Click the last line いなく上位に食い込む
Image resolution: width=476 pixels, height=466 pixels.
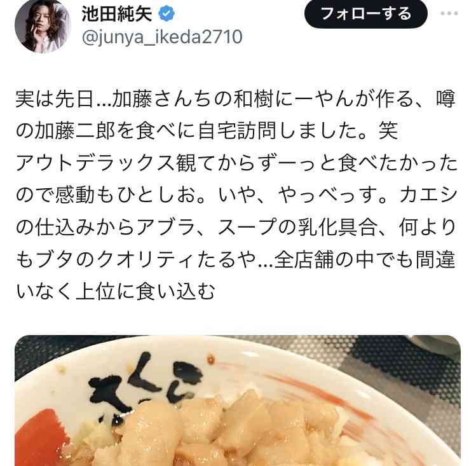click(x=116, y=291)
